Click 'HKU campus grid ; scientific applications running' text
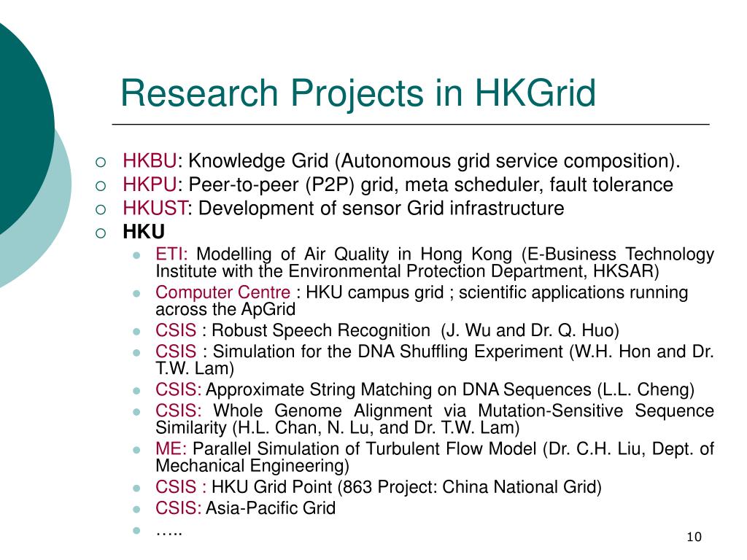 pyautogui.click(x=497, y=292)
